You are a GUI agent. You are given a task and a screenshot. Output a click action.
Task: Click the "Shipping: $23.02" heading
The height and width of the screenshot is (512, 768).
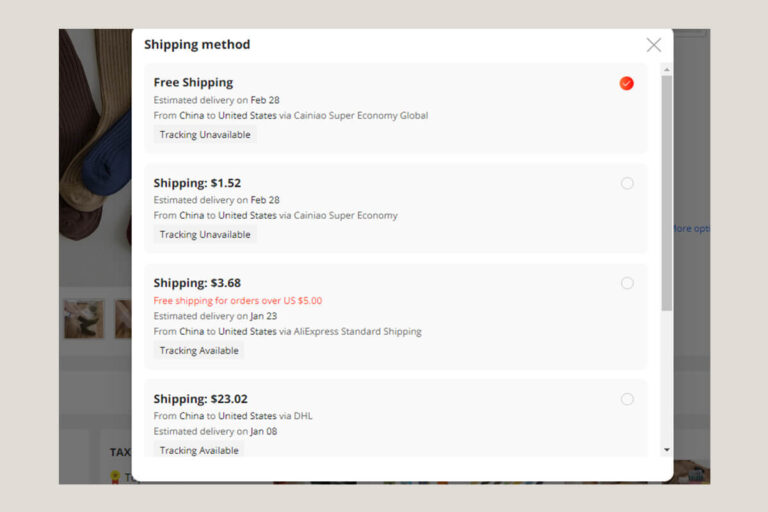click(x=200, y=399)
